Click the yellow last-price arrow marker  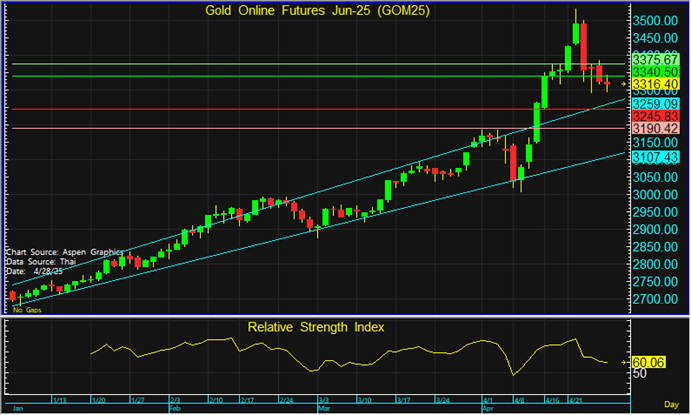625,84
